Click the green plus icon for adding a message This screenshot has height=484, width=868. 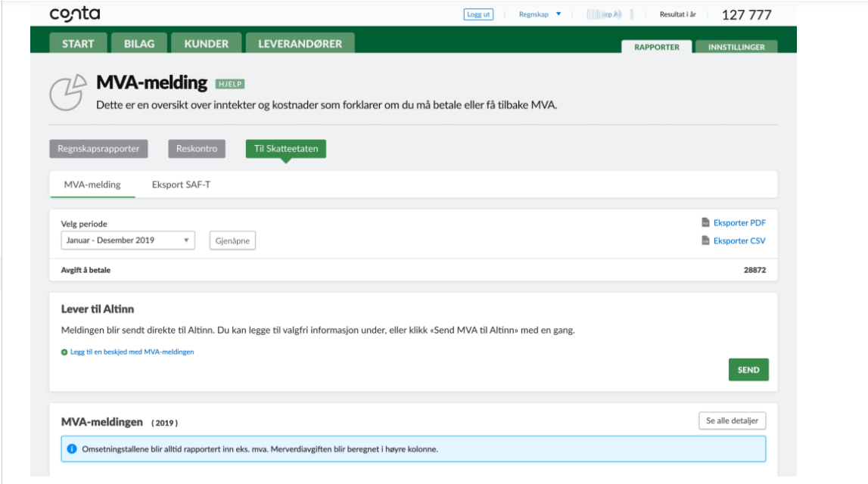coord(64,352)
